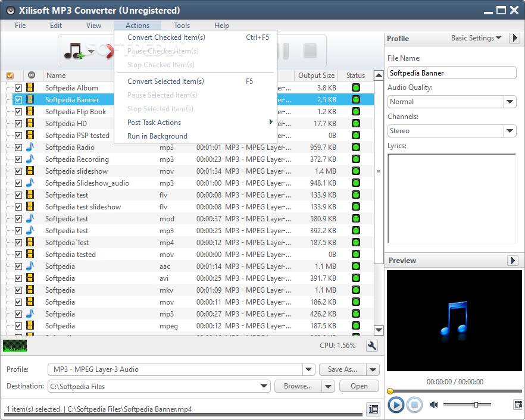525x420 pixels.
Task: Uncheck the Softpedia Flip Book checkbox
Action: point(18,112)
